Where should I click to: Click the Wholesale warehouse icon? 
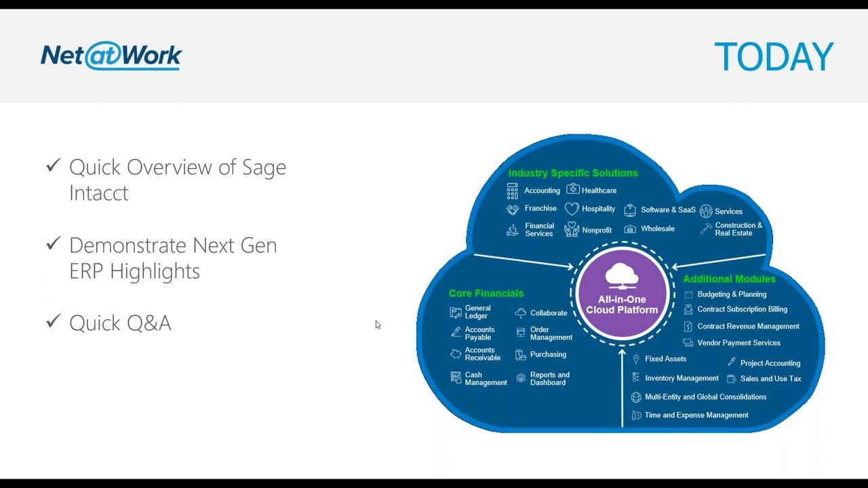[x=630, y=229]
